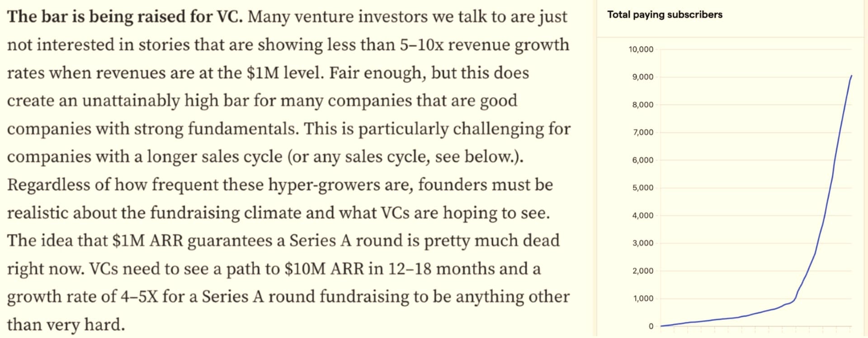This screenshot has width=868, height=338.
Task: Click the 3,000 y-axis label
Action: click(x=642, y=243)
